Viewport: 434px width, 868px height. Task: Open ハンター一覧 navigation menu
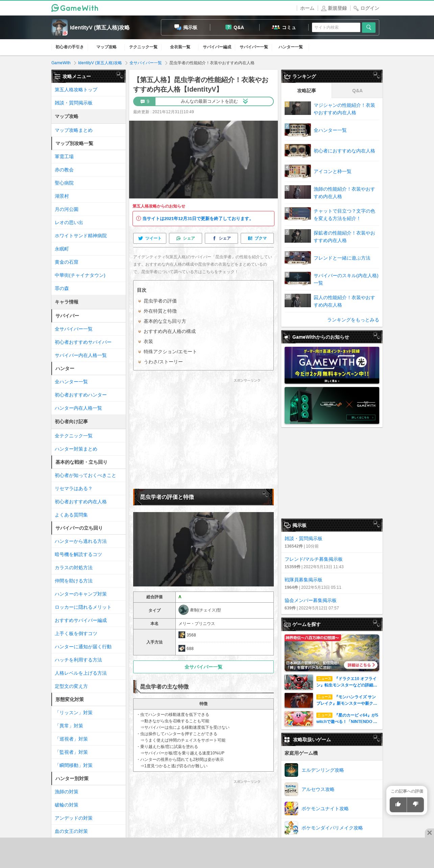coord(291,47)
